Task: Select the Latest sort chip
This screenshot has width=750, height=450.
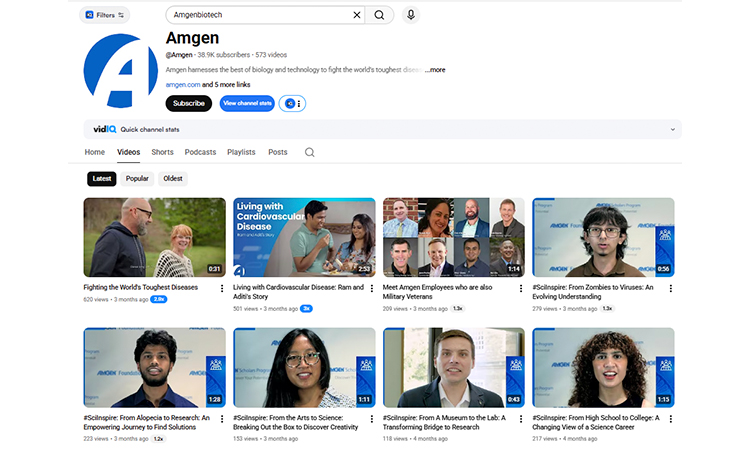Action: pyautogui.click(x=101, y=179)
